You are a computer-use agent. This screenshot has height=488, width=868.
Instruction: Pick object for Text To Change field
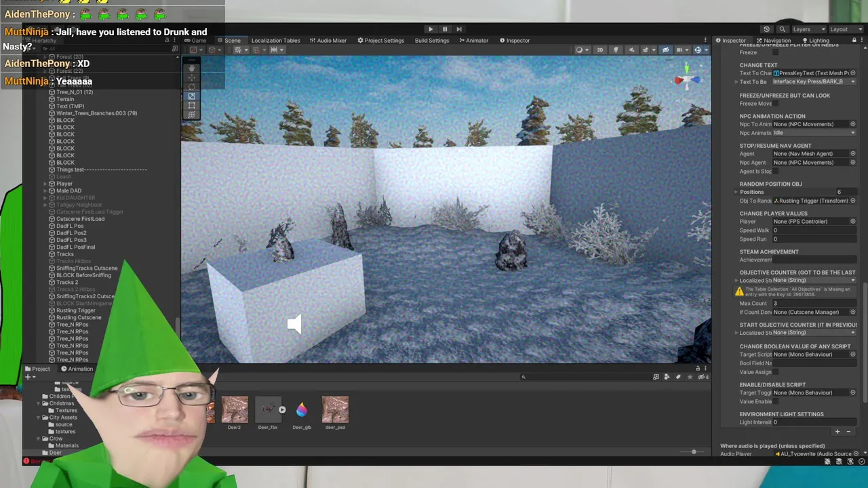853,73
